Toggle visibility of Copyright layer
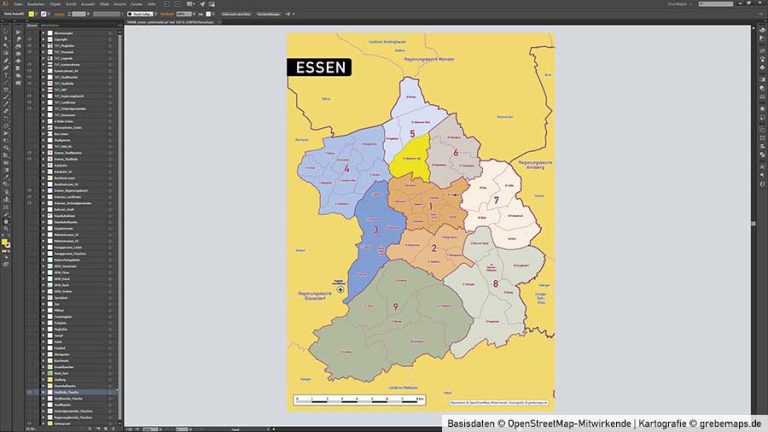The width and height of the screenshot is (768, 432). 29,39
